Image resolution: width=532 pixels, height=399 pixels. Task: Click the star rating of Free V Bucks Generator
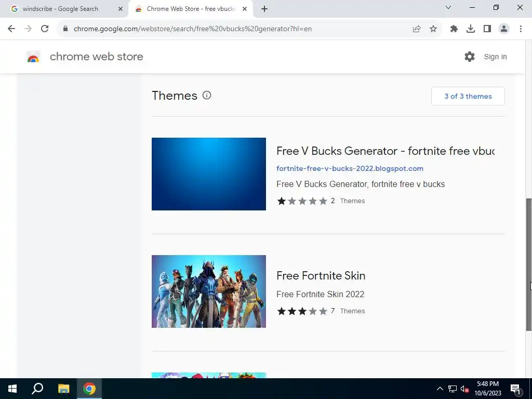(x=302, y=201)
